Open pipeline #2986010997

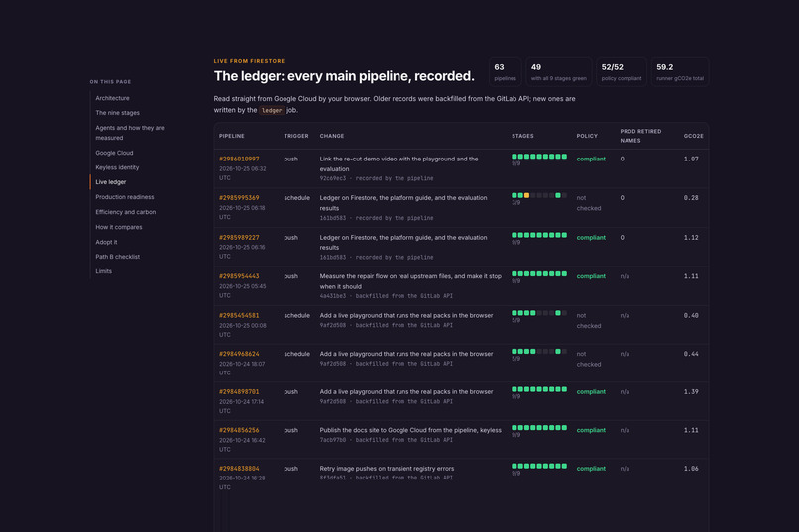239,159
